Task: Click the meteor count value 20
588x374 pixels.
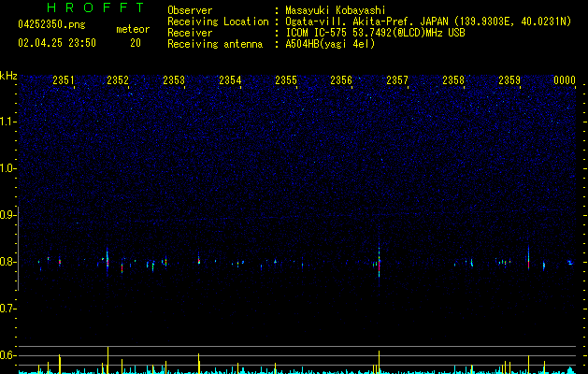Action: (x=136, y=43)
